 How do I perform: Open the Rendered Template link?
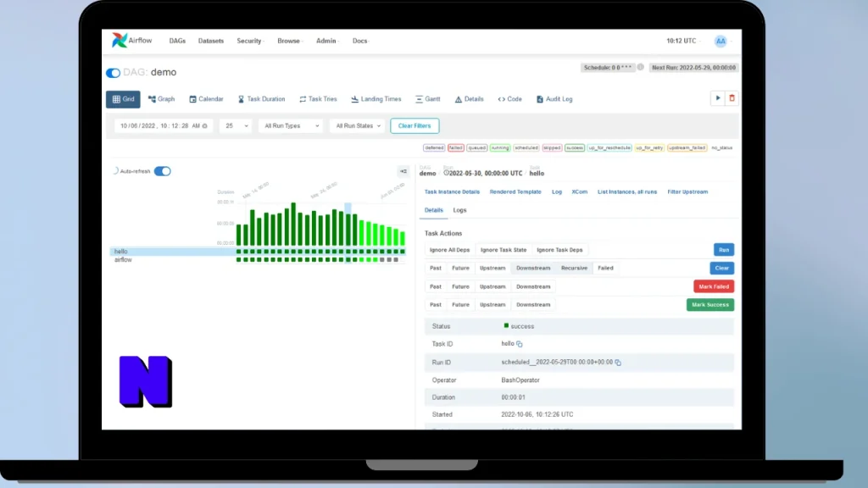(515, 192)
